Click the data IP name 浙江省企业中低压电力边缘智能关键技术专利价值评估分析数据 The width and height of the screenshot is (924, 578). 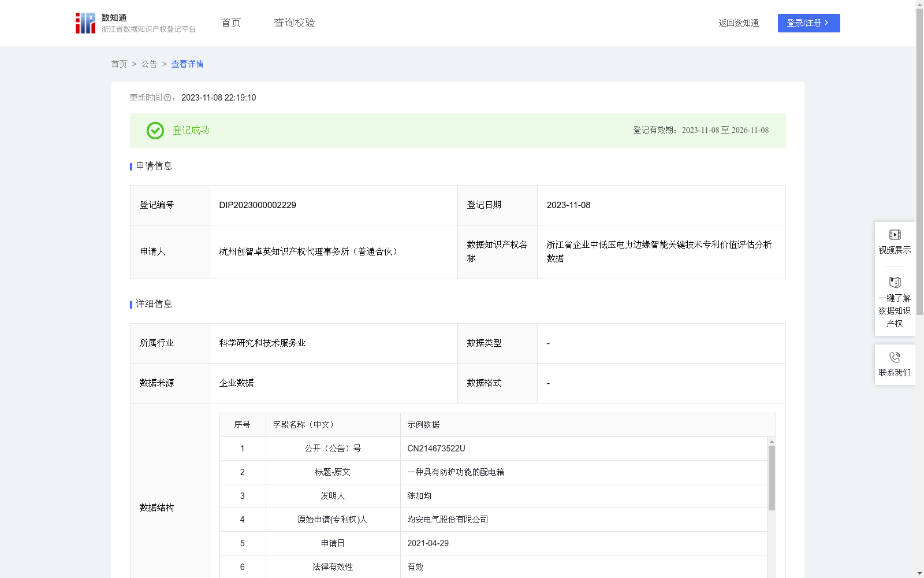[659, 252]
